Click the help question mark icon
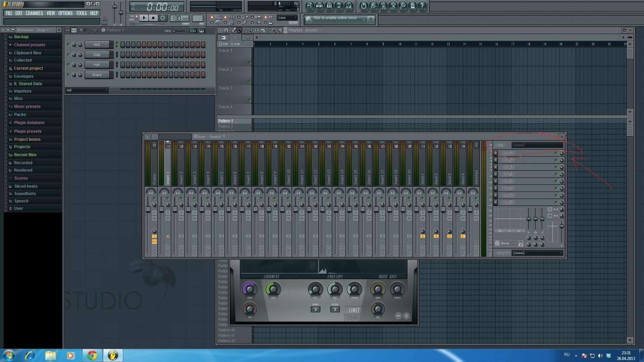This screenshot has height=362, width=644. (422, 6)
